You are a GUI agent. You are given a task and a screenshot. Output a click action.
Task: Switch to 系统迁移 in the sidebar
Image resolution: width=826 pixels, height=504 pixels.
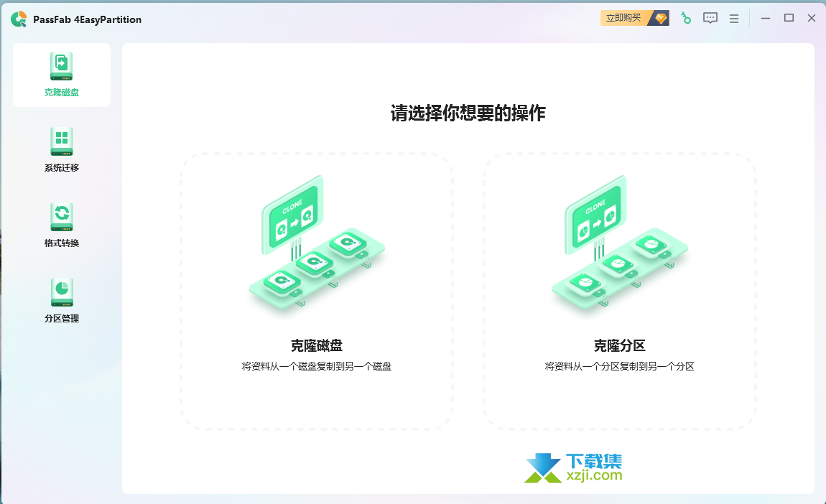tap(62, 150)
